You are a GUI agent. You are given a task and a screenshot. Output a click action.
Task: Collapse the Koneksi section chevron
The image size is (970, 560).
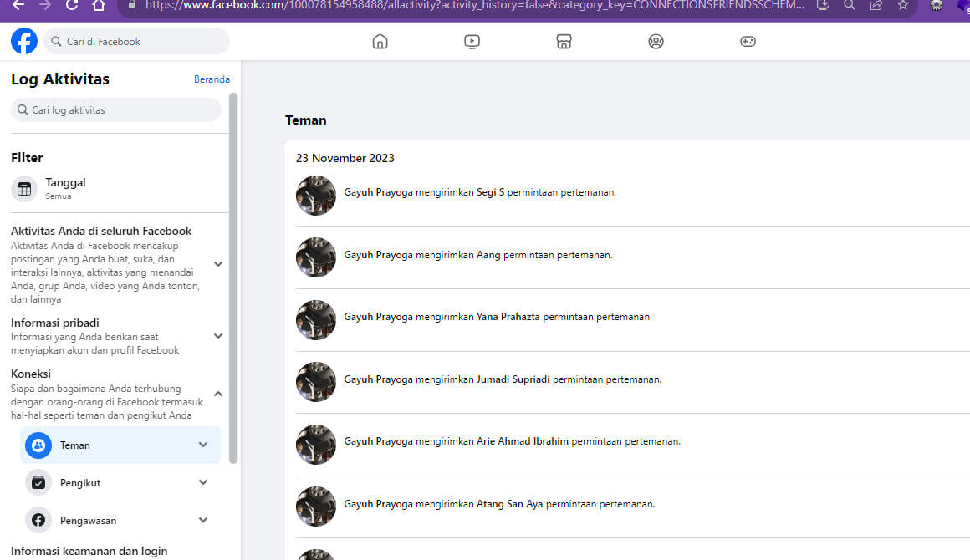click(x=217, y=394)
